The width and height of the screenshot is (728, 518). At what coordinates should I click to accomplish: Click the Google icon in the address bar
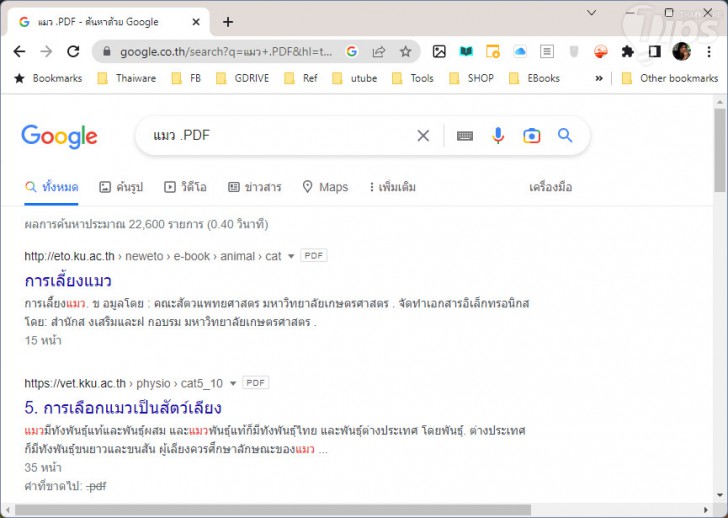pyautogui.click(x=351, y=52)
